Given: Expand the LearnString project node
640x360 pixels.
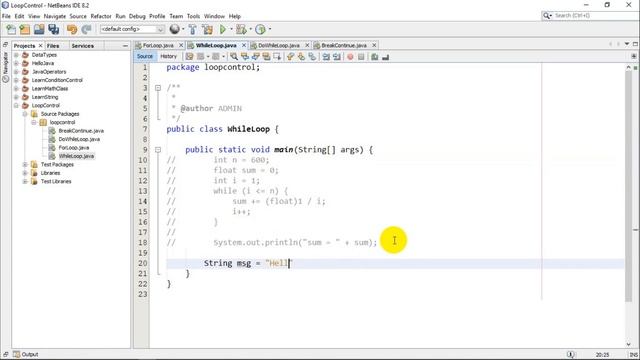Looking at the screenshot, I should click(16, 97).
